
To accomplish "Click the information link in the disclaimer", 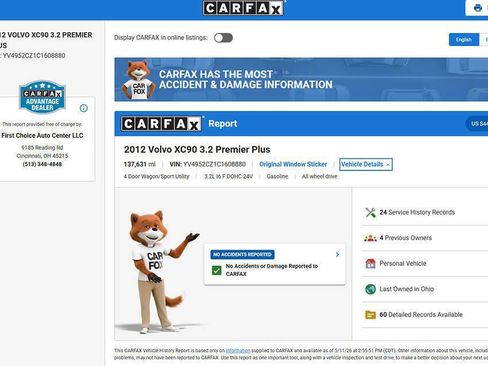I will click(x=238, y=351).
